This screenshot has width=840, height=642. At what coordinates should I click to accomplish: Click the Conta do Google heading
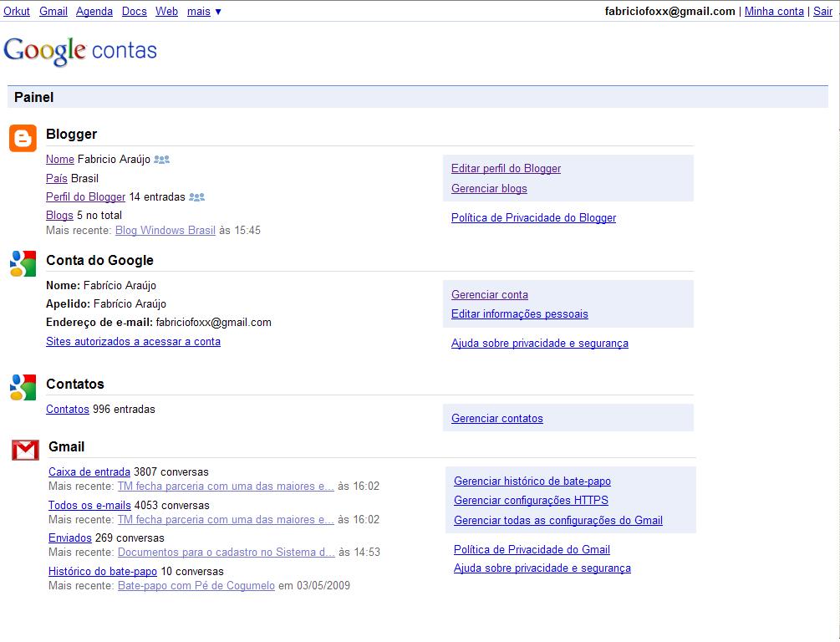[99, 261]
